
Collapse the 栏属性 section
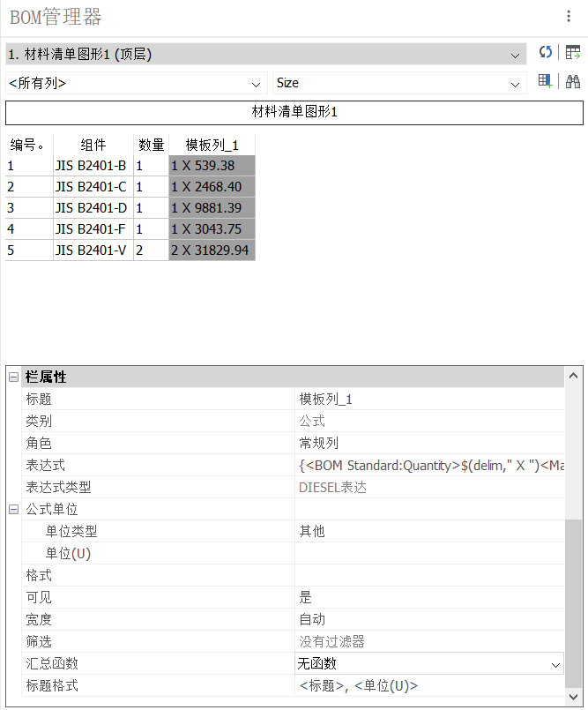point(13,377)
